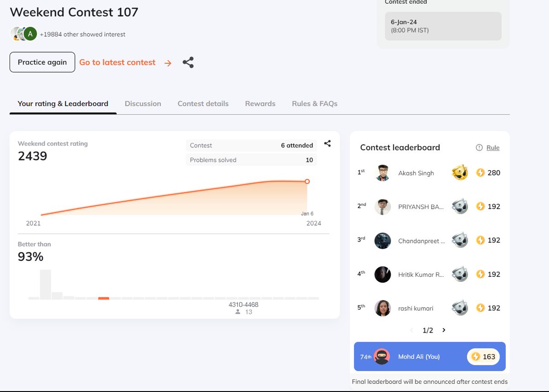This screenshot has width=549, height=392.
Task: Go to next leaderboard page arrow
Action: point(444,330)
